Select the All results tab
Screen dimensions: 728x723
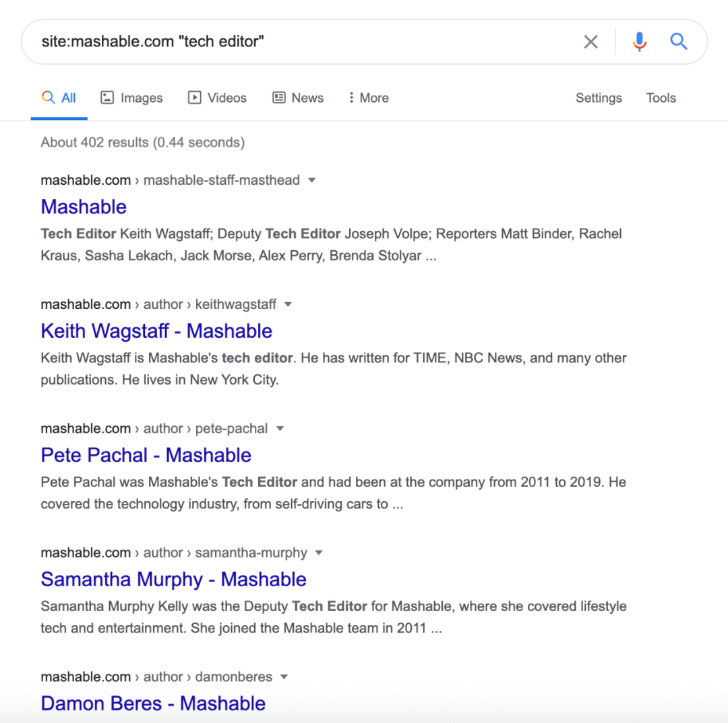pos(59,98)
